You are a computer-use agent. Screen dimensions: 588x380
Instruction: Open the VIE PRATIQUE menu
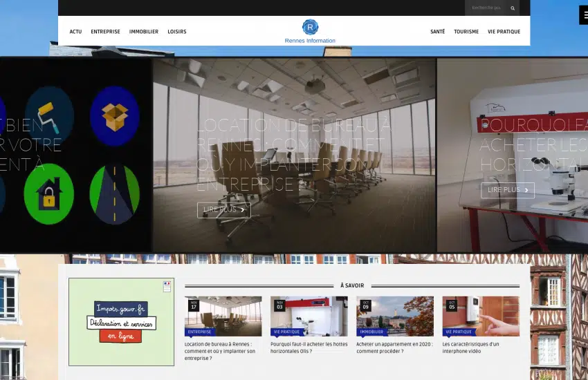tap(504, 32)
